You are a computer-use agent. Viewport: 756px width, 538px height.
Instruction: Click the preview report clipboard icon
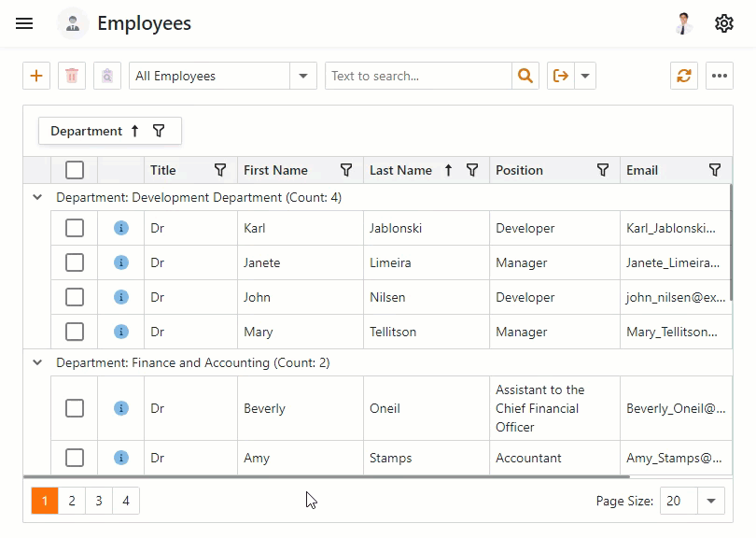tap(107, 76)
